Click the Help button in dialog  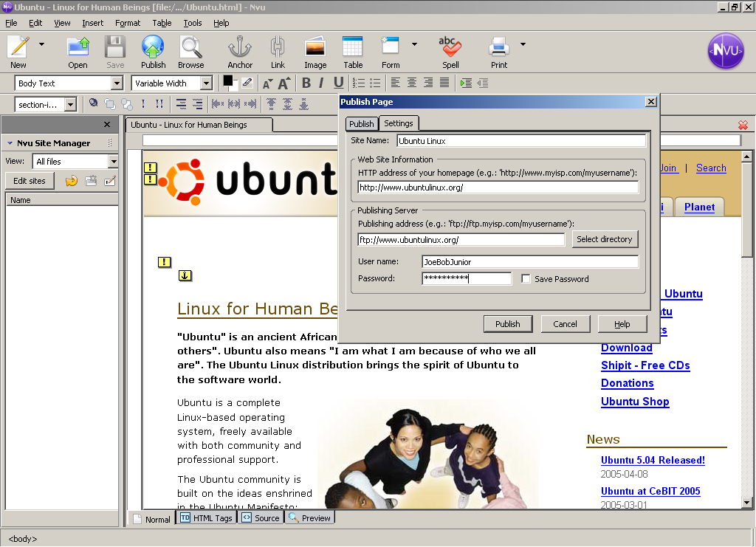tap(622, 324)
